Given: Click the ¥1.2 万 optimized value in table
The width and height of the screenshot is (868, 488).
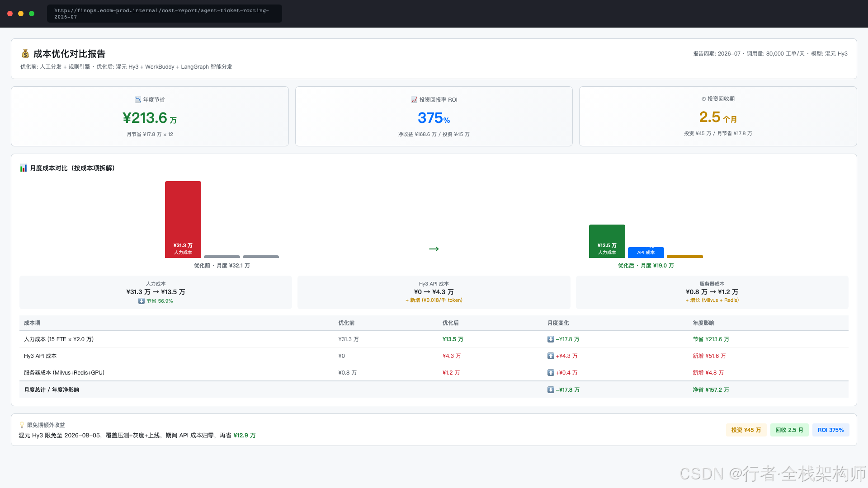Looking at the screenshot, I should [451, 373].
